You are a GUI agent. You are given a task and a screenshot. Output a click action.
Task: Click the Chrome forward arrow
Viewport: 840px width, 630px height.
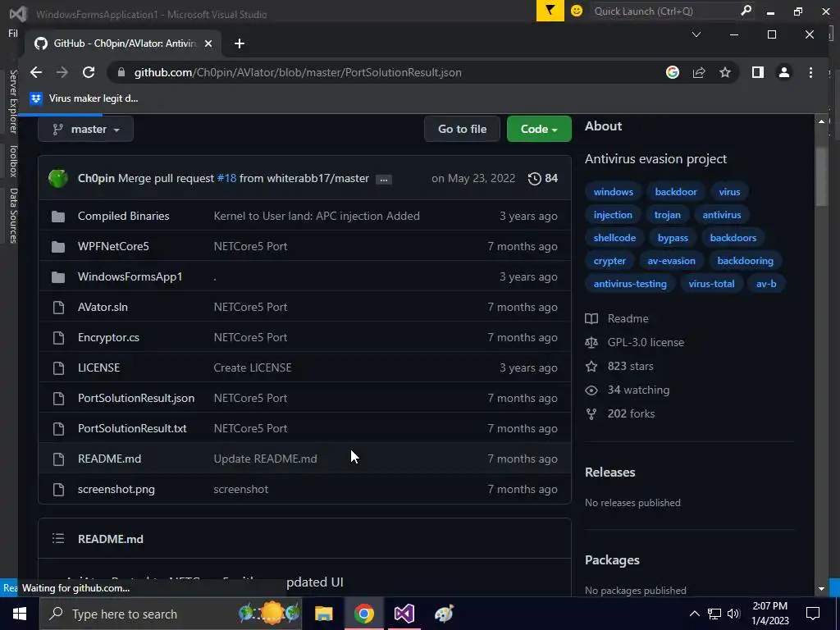click(x=62, y=72)
